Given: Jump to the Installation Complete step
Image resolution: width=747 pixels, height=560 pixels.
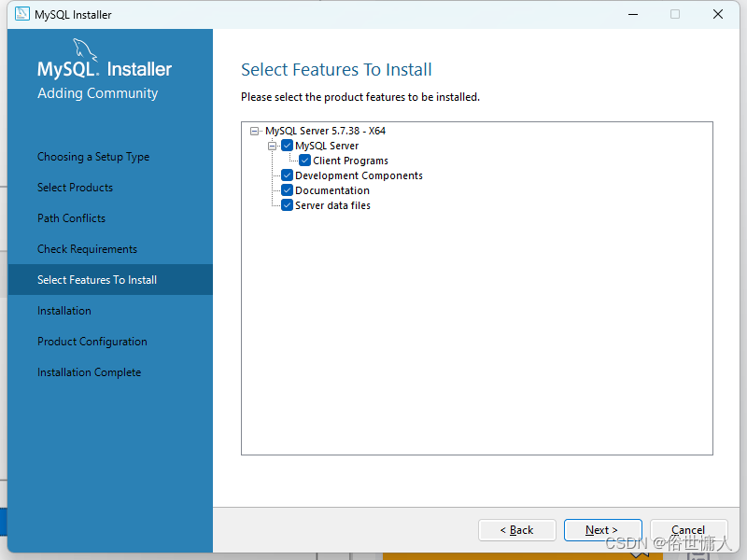Looking at the screenshot, I should point(89,372).
